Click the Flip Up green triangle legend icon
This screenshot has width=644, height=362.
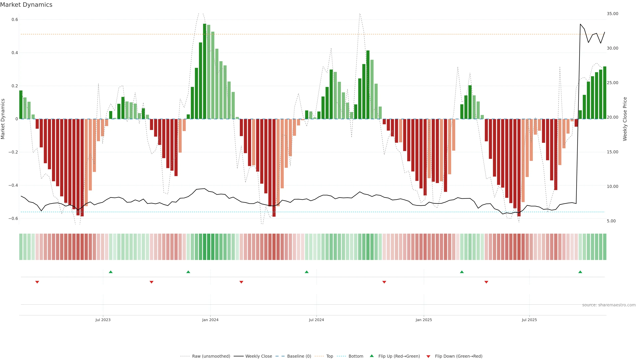[371, 356]
